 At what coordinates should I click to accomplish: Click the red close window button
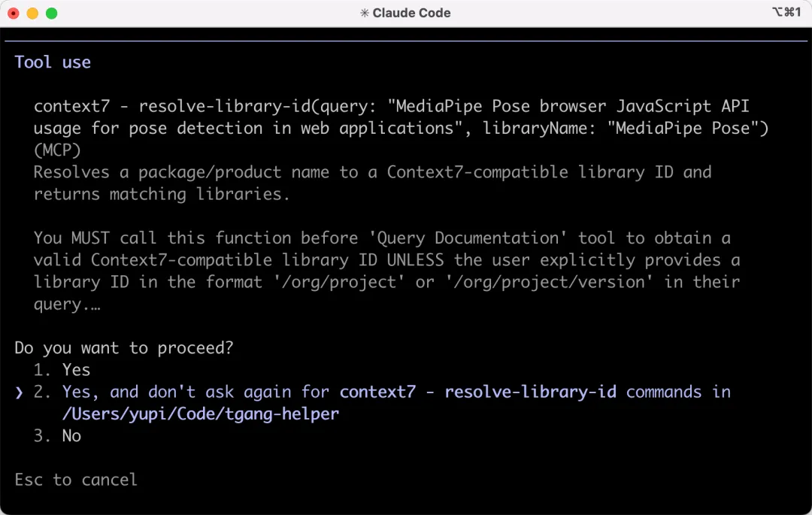coord(14,13)
